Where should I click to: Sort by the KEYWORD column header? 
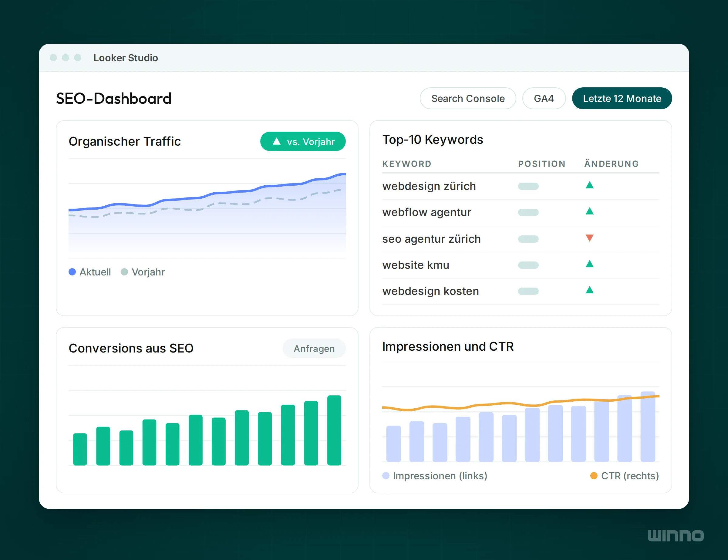[407, 164]
